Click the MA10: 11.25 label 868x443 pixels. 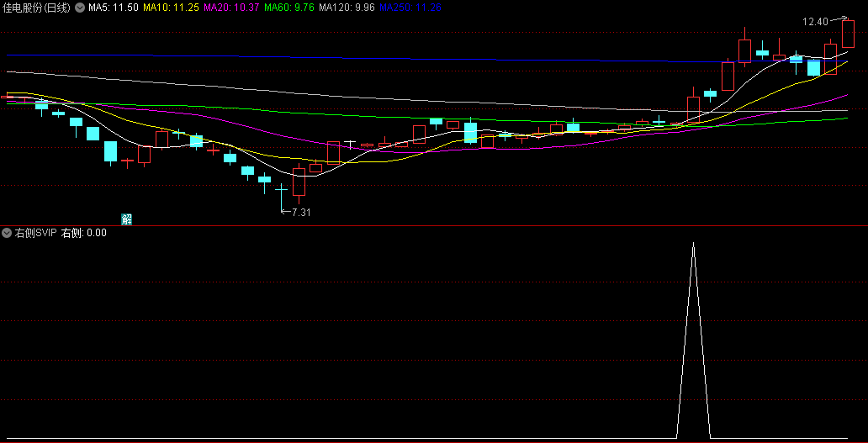171,8
